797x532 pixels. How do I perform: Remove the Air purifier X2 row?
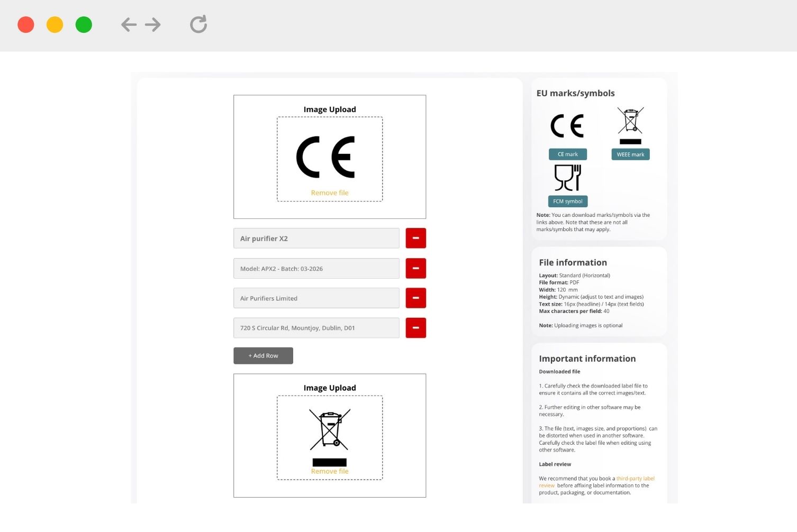(x=415, y=239)
